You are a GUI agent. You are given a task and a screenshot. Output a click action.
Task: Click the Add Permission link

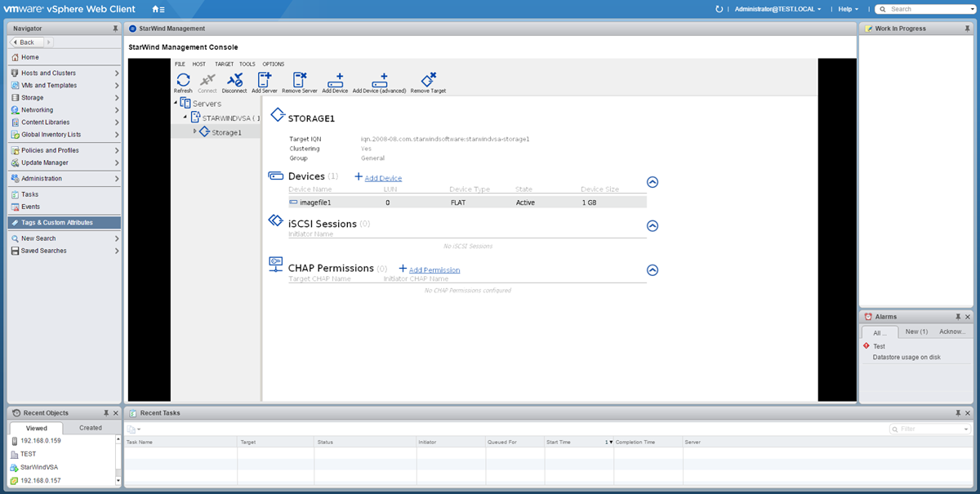(x=434, y=270)
